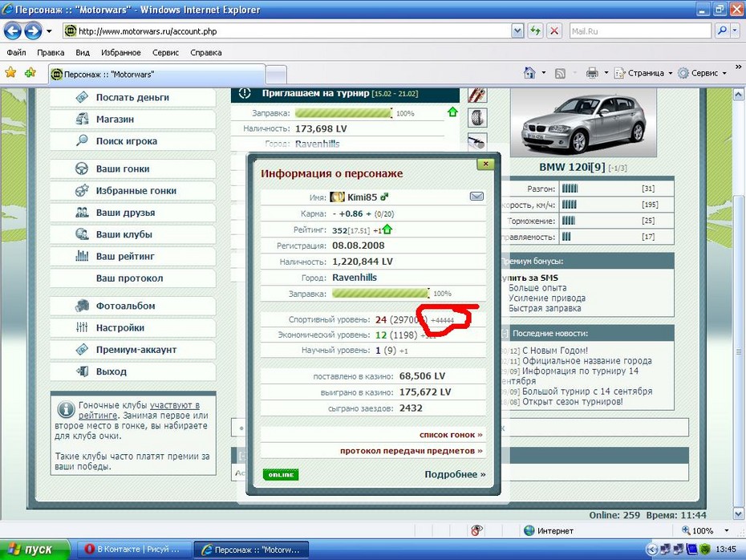Close the character info popup

tap(485, 164)
